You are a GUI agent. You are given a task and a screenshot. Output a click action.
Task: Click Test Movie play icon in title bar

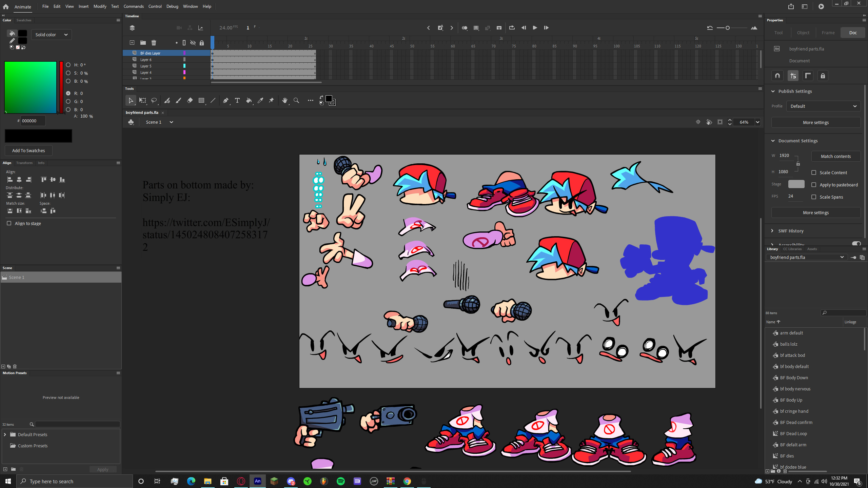821,6
